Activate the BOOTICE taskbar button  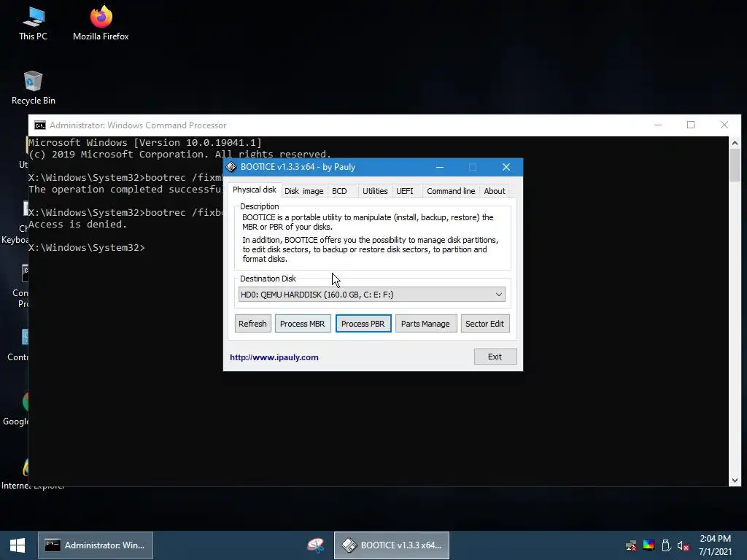tap(392, 545)
